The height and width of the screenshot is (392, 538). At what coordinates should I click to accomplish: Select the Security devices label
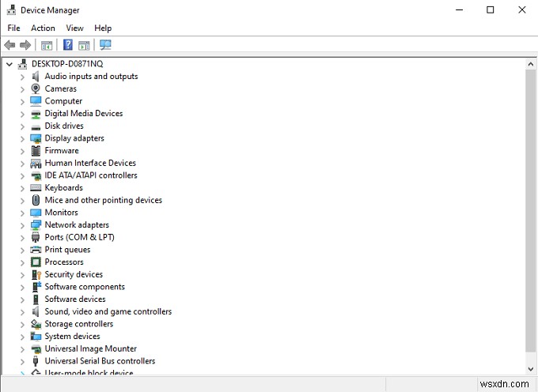[x=74, y=274]
